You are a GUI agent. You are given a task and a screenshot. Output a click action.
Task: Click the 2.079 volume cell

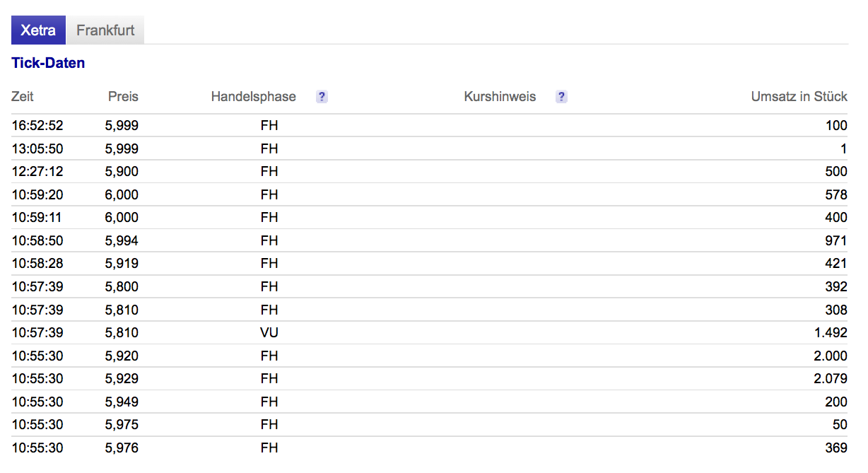coord(831,378)
